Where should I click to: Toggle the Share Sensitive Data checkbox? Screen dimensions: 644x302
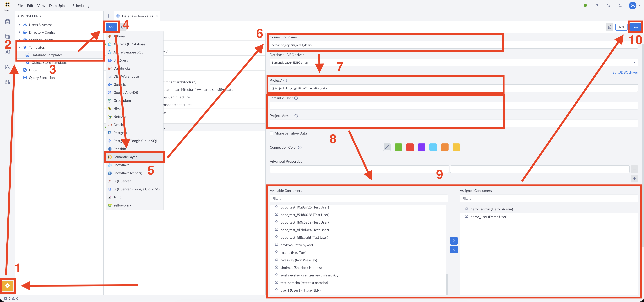tap(272, 133)
